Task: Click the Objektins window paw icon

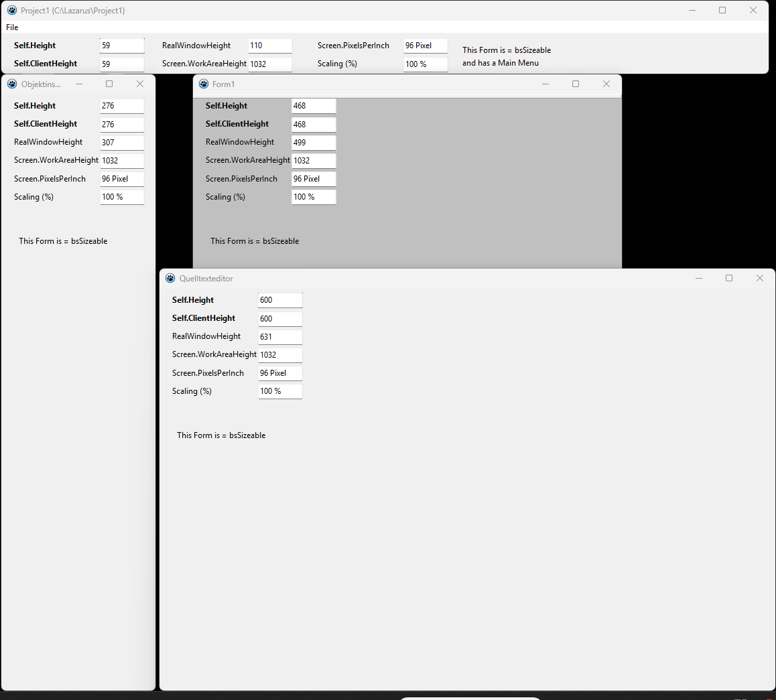Action: tap(11, 84)
